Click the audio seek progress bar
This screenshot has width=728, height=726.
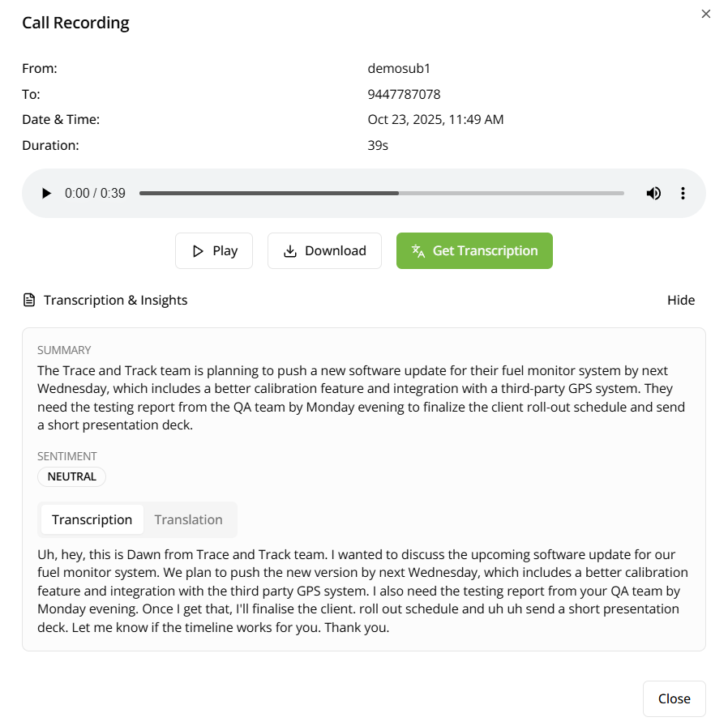[x=381, y=194]
